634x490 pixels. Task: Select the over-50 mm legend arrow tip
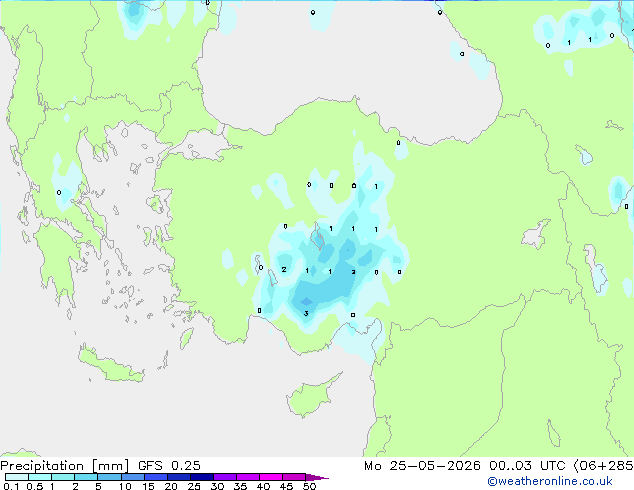coord(317,478)
